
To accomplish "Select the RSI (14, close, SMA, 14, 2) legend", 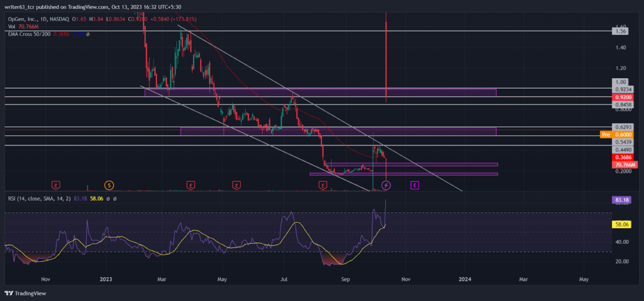I will (x=40, y=198).
